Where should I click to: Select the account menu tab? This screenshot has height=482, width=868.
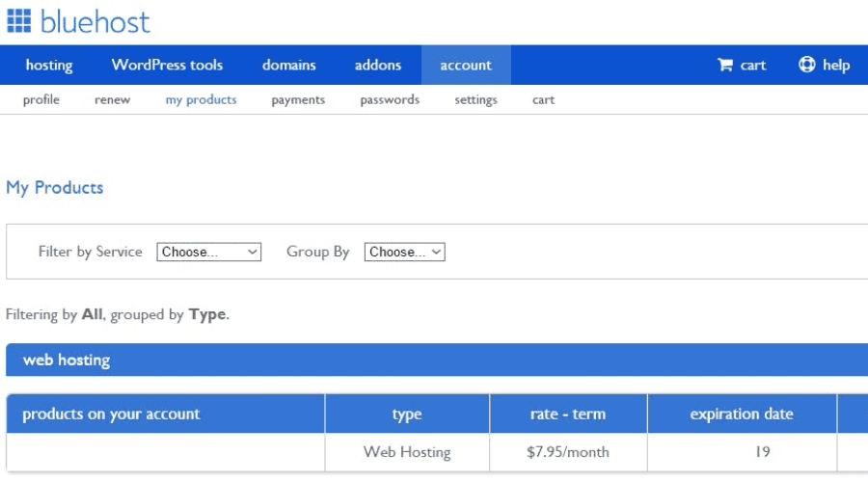466,65
